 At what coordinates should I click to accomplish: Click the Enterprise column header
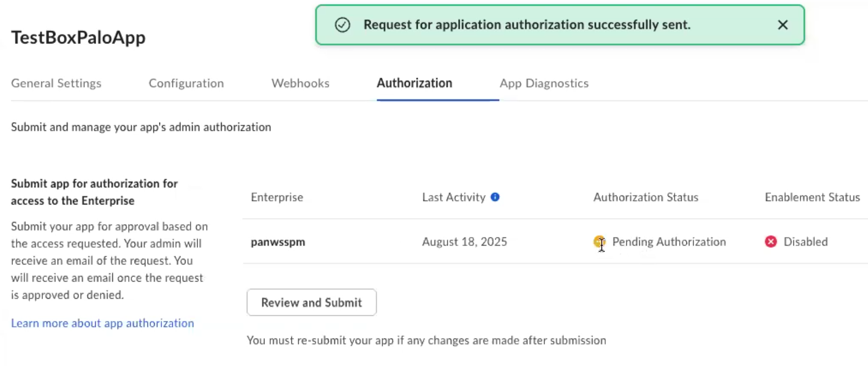coord(277,197)
